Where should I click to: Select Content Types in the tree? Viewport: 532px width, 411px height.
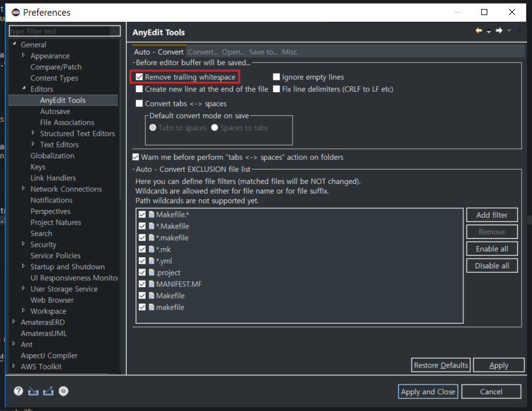tap(54, 78)
